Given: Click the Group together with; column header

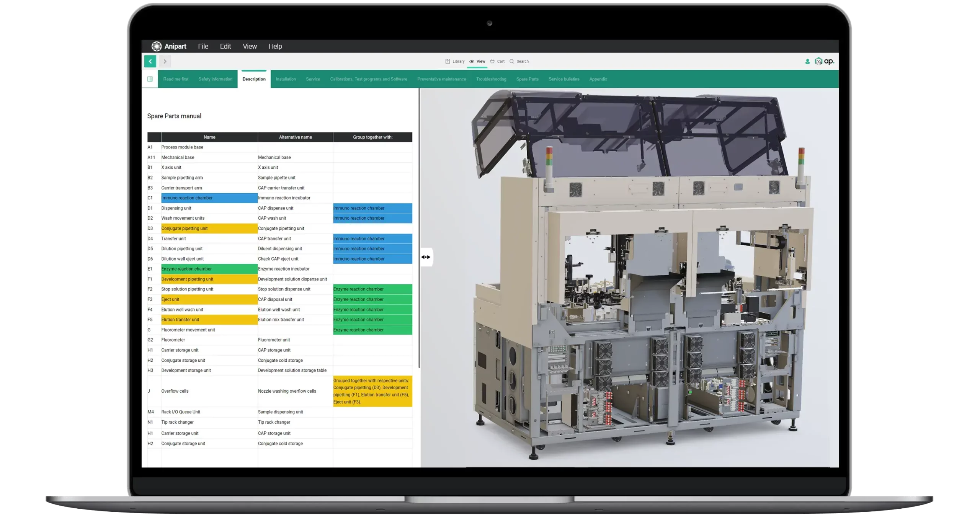Looking at the screenshot, I should [x=372, y=137].
